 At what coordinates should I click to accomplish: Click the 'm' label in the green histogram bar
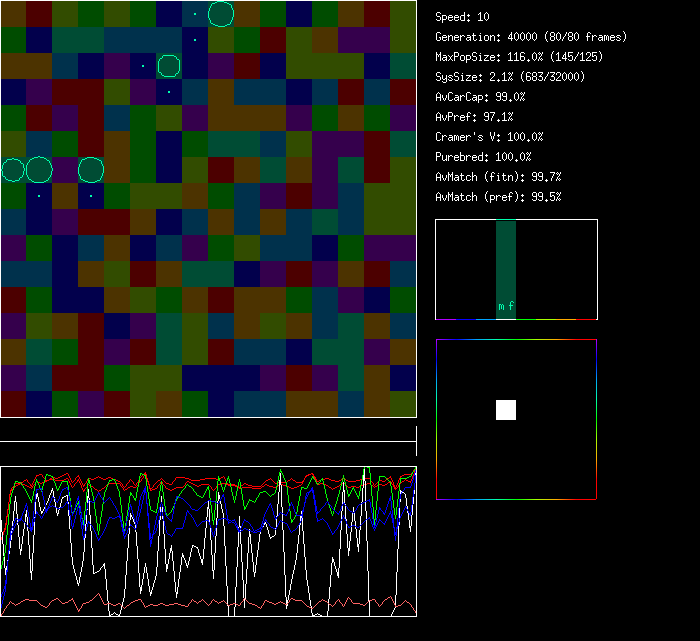501,307
